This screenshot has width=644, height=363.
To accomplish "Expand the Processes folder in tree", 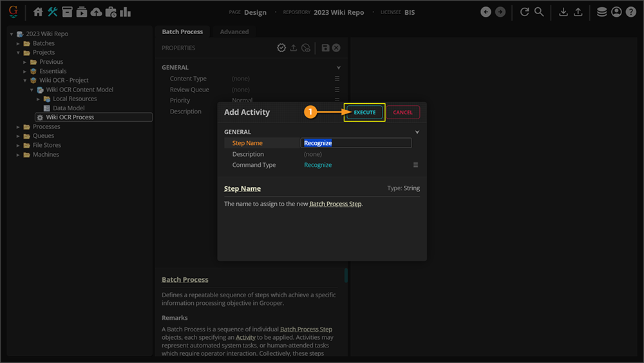I will pos(19,127).
